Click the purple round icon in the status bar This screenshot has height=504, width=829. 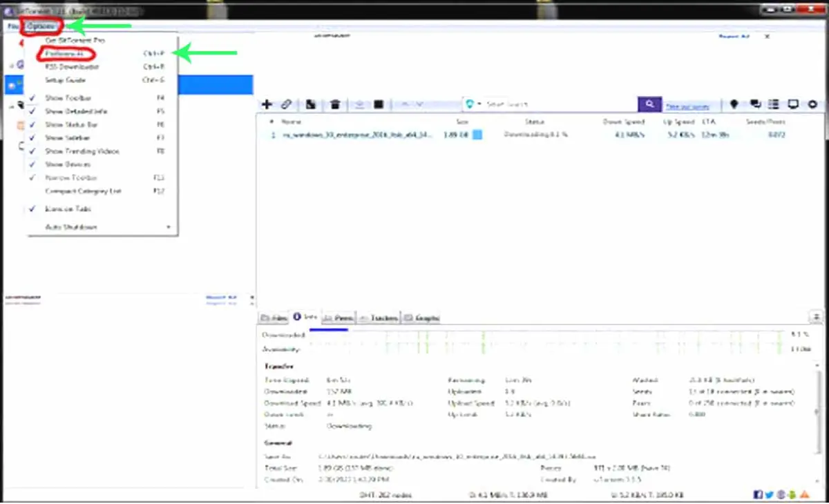781,494
